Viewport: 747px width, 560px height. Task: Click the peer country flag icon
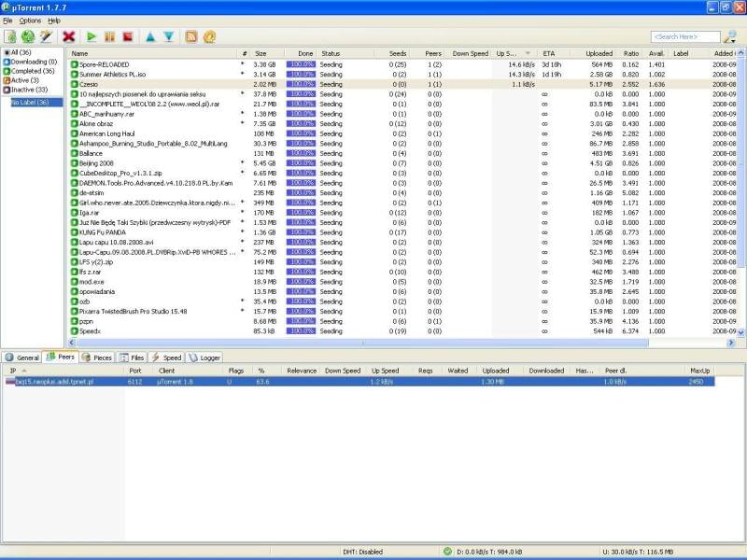tap(9, 382)
